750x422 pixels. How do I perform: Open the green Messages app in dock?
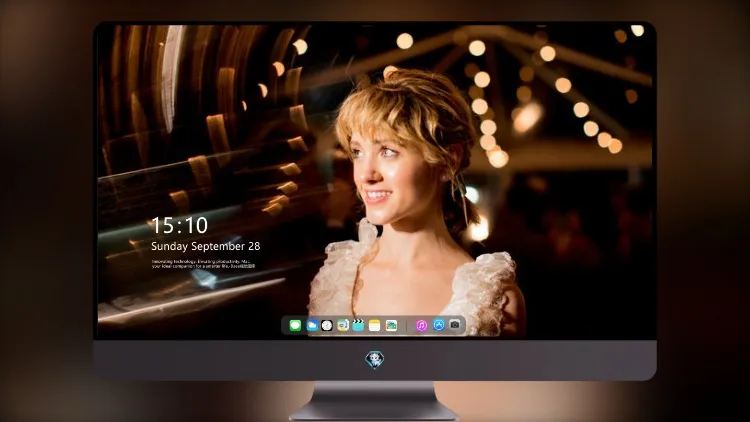click(x=295, y=325)
